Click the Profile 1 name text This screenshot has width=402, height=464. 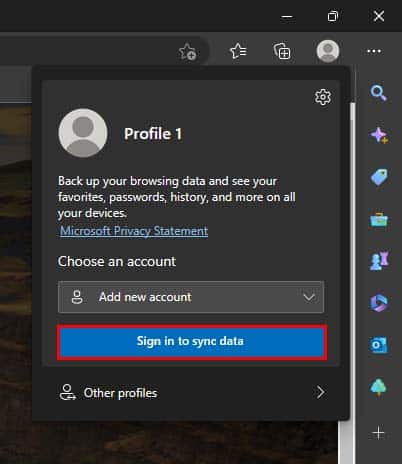153,134
